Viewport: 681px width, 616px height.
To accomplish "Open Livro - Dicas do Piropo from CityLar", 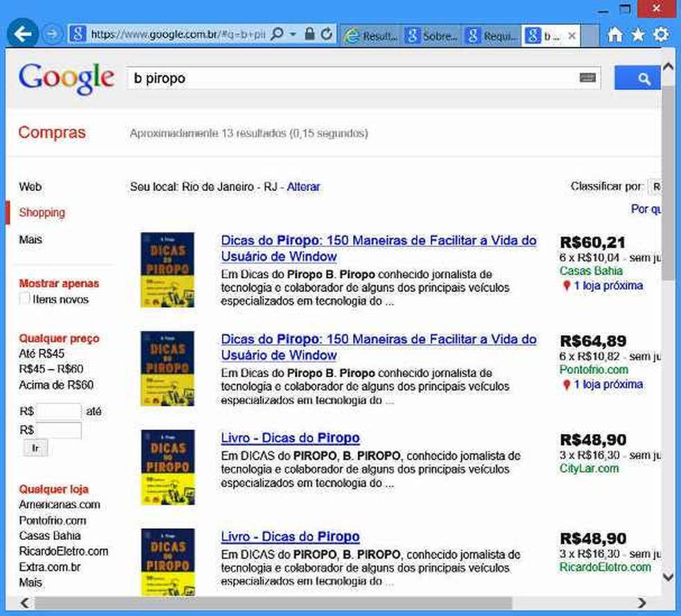I will pos(290,437).
